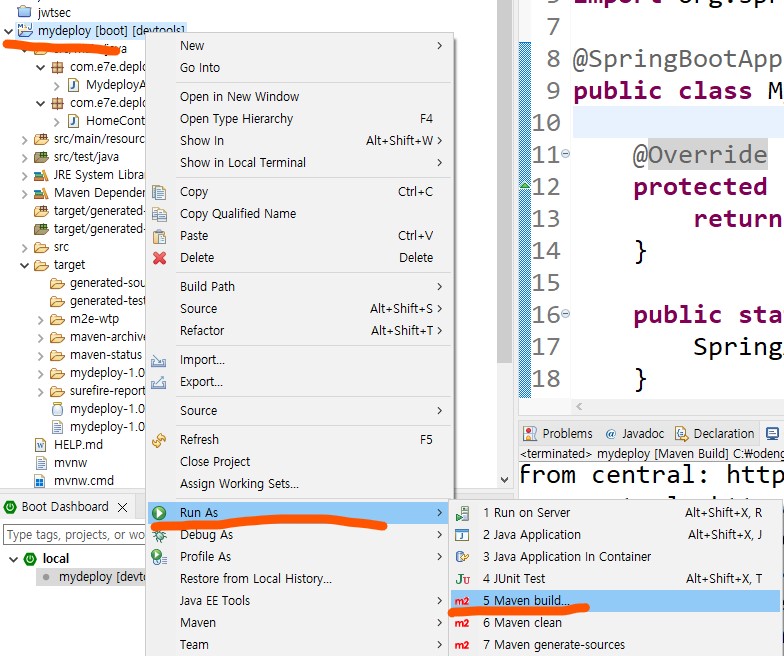This screenshot has width=784, height=656.
Task: Click the mydeploy project icon
Action: [x=25, y=30]
